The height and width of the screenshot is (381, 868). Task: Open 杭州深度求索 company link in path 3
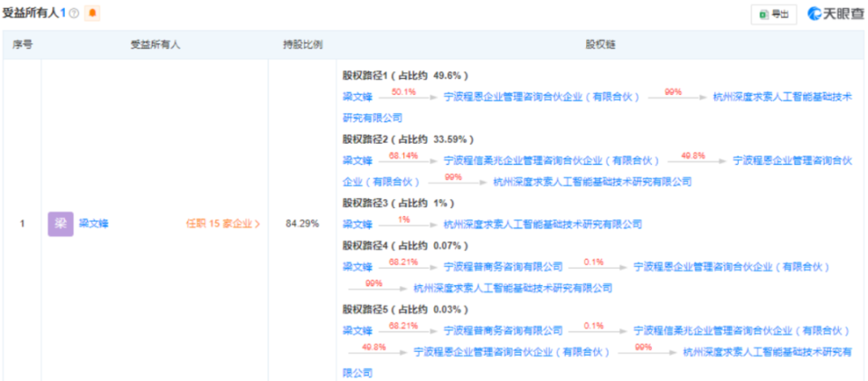(543, 224)
